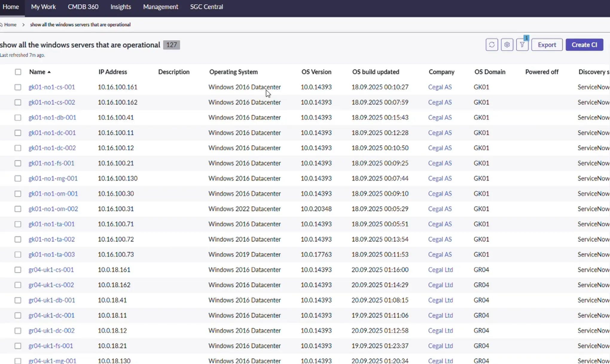Click the filter count badge
Viewport: 610px width, 364px height.
(526, 38)
